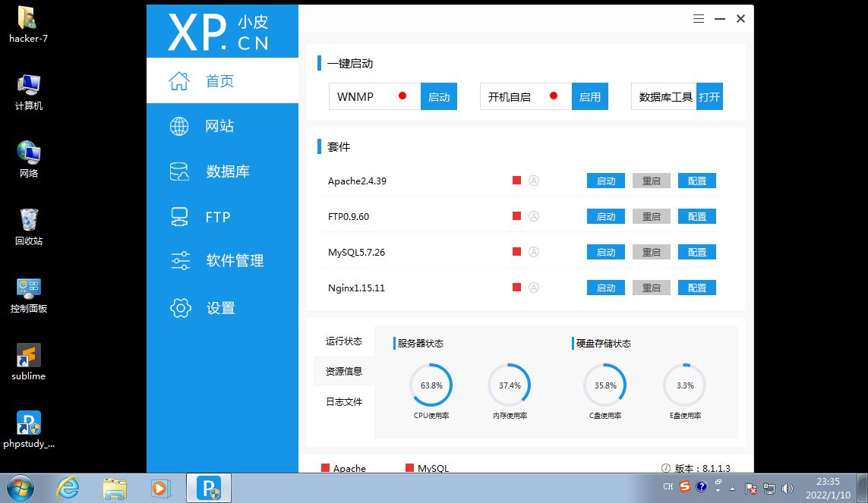868x503 pixels.
Task: Start Apache2.4.39 with 启动 button
Action: coord(605,181)
